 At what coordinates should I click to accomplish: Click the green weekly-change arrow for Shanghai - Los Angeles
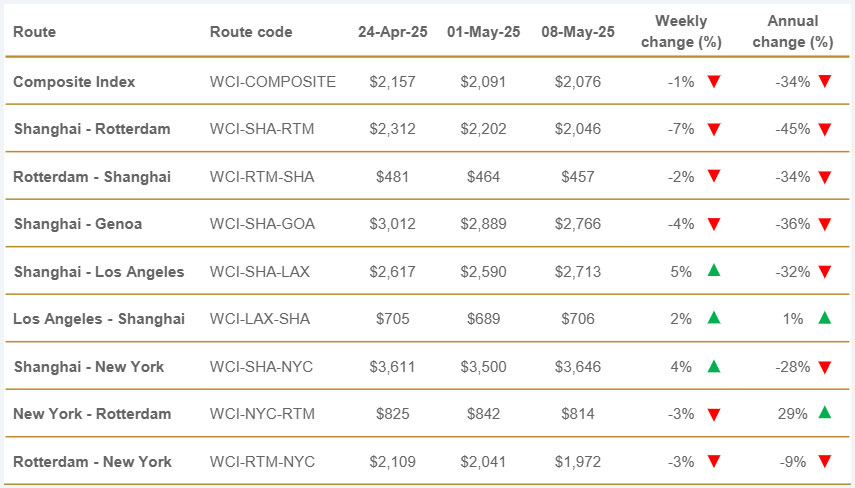coord(714,271)
